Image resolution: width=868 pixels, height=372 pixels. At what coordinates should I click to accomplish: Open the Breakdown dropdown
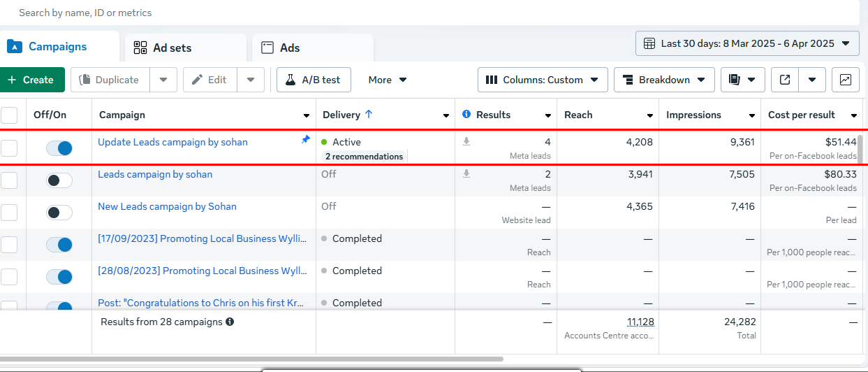pyautogui.click(x=663, y=80)
